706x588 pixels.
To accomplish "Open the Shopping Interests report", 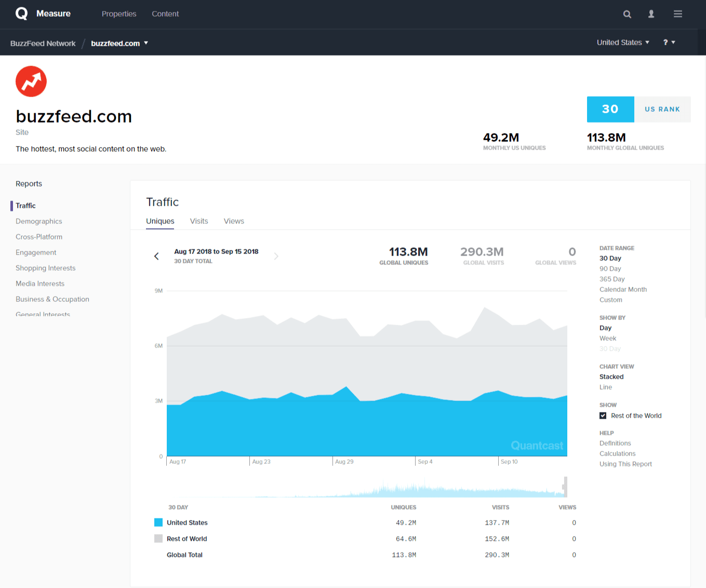I will [x=46, y=268].
